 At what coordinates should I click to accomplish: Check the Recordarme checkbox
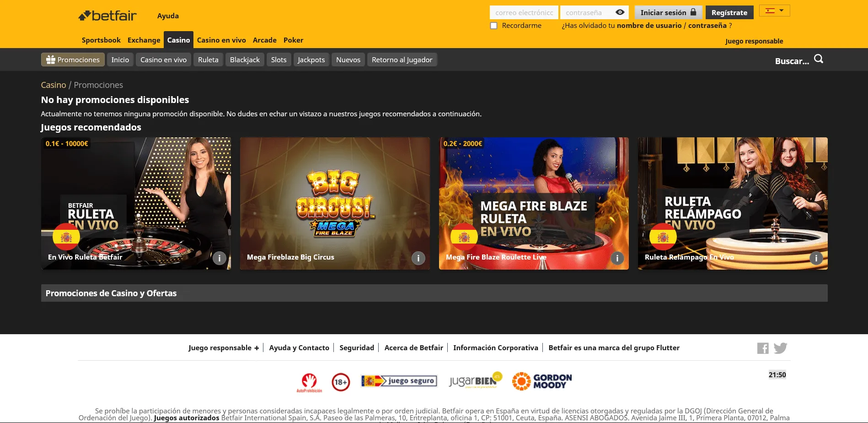(x=494, y=26)
